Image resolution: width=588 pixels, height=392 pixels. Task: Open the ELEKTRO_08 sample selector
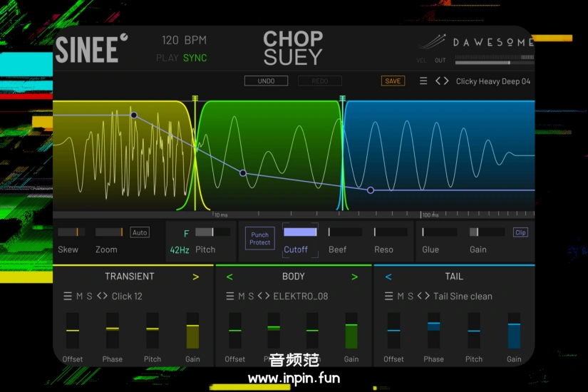tap(301, 296)
